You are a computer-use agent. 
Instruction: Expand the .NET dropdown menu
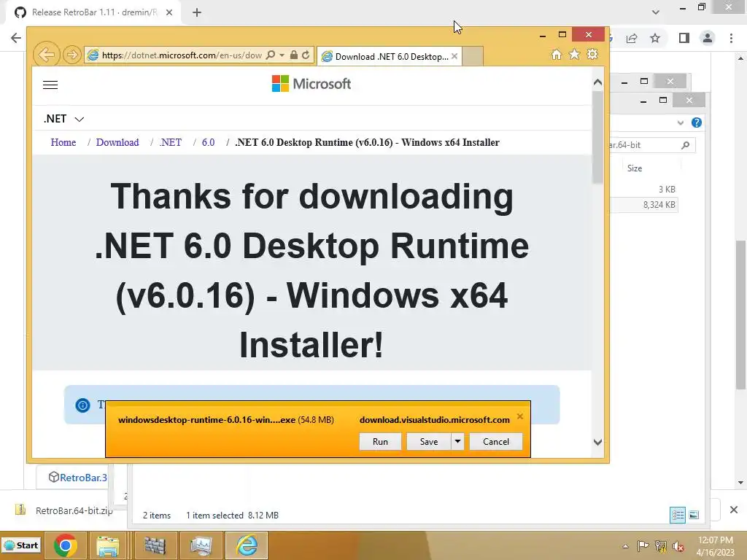coord(64,119)
